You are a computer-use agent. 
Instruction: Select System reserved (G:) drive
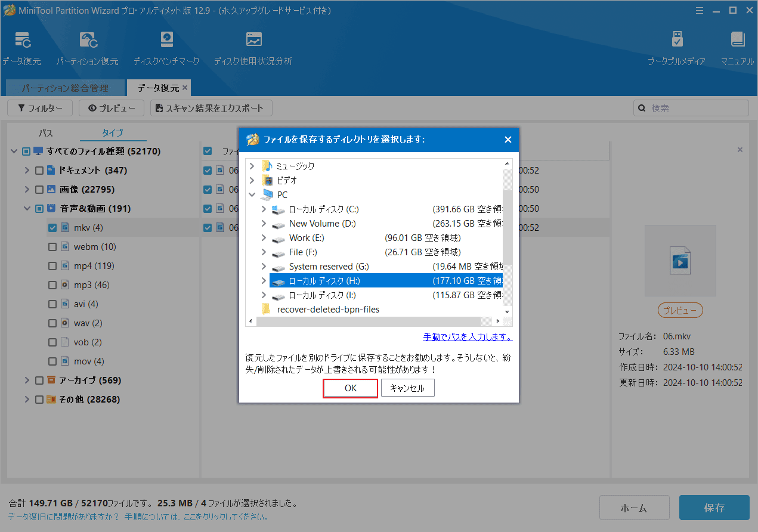(386, 267)
